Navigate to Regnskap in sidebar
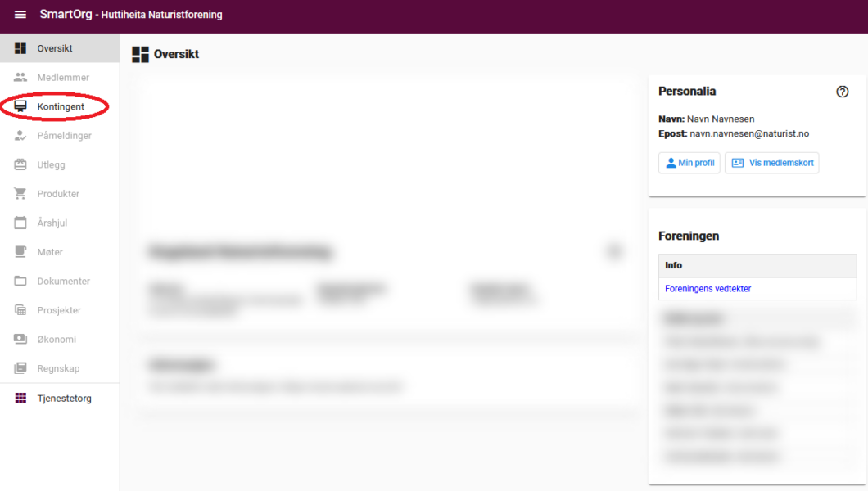The image size is (868, 491). pos(58,369)
